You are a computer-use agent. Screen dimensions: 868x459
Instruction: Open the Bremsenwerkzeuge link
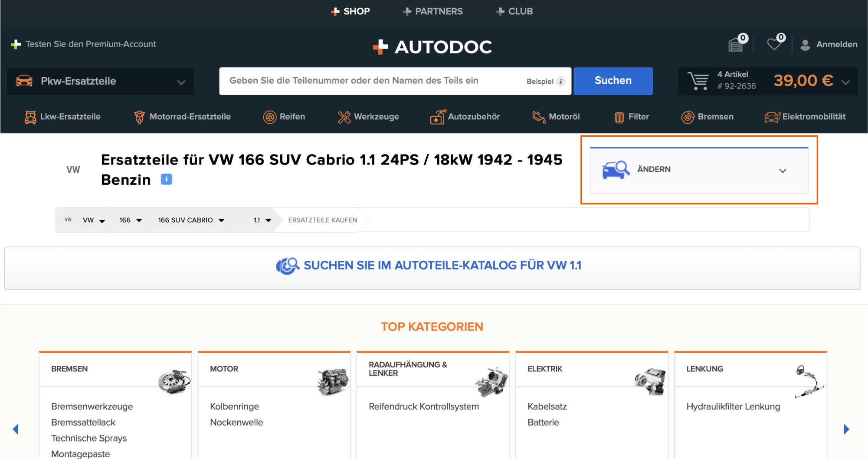(x=92, y=407)
